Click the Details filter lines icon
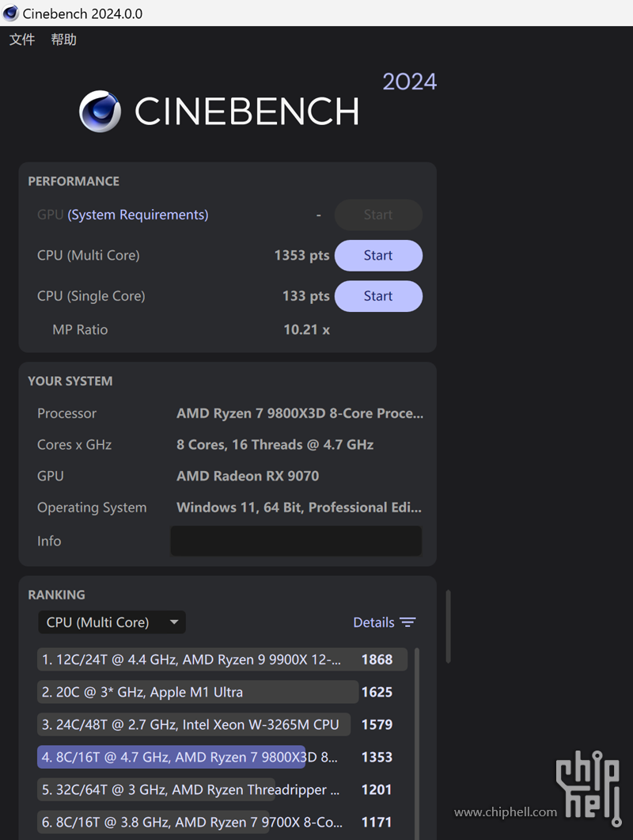This screenshot has width=633, height=840. coord(407,622)
